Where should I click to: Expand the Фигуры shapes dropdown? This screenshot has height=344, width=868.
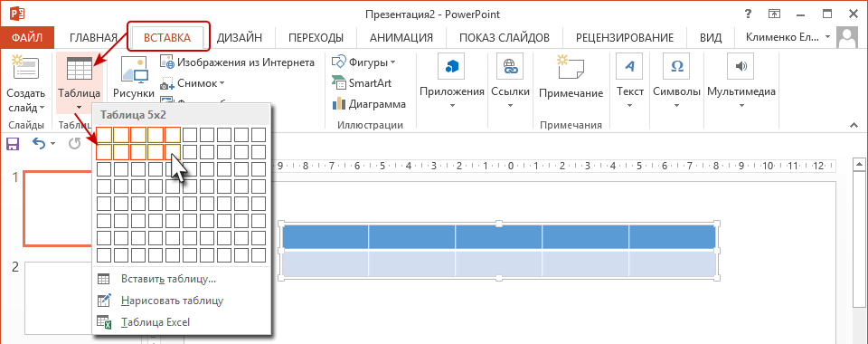point(364,62)
